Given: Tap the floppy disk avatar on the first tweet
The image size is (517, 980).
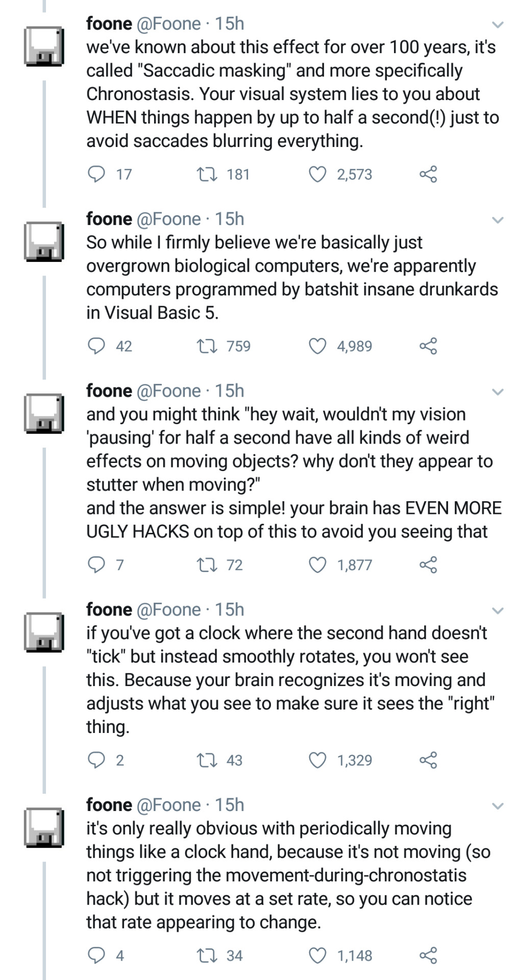Looking at the screenshot, I should (x=44, y=46).
